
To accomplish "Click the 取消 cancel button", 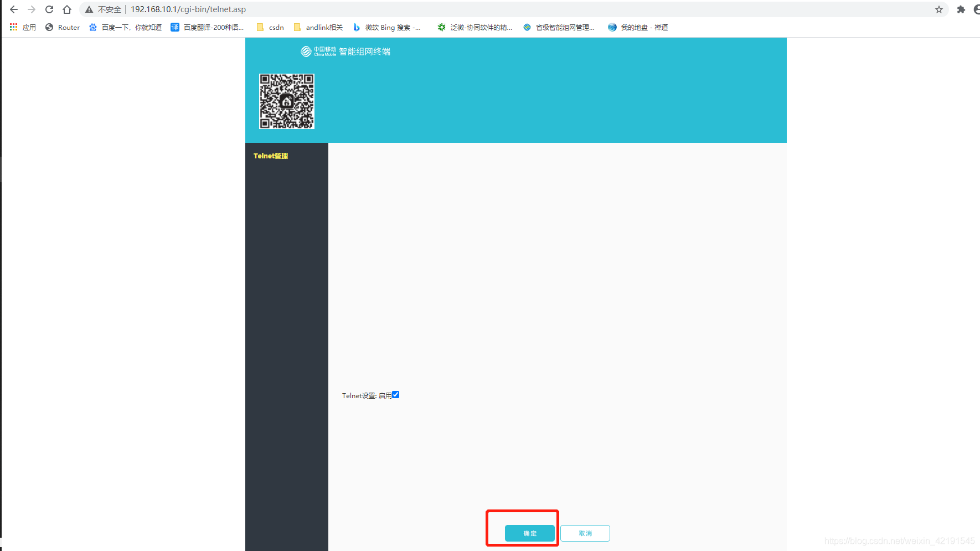I will [x=585, y=533].
